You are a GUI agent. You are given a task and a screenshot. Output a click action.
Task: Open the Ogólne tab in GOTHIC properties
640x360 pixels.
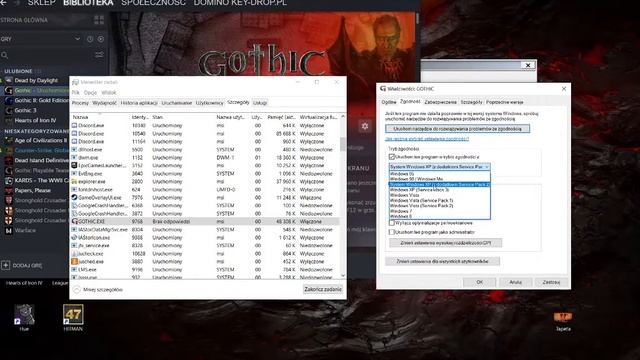[389, 102]
